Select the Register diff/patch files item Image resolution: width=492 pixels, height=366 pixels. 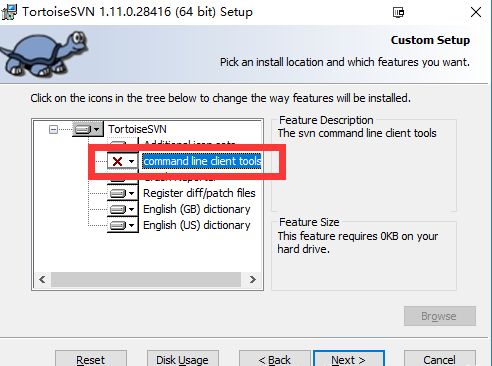point(199,193)
